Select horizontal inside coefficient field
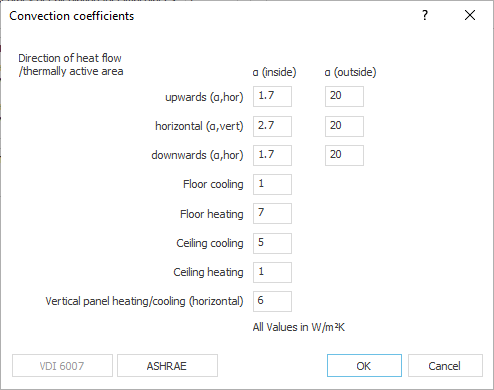 [x=272, y=126]
